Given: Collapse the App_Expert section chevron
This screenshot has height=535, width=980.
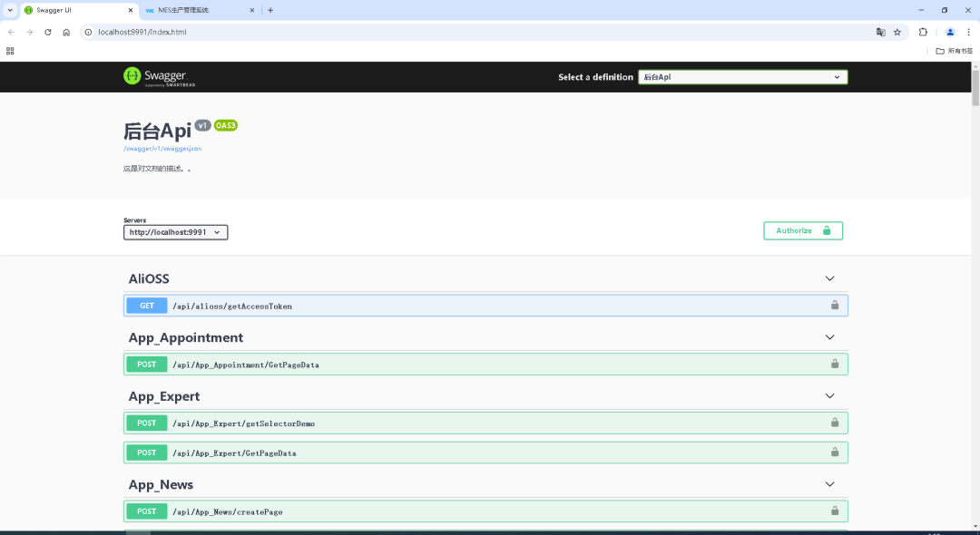Looking at the screenshot, I should tap(829, 396).
